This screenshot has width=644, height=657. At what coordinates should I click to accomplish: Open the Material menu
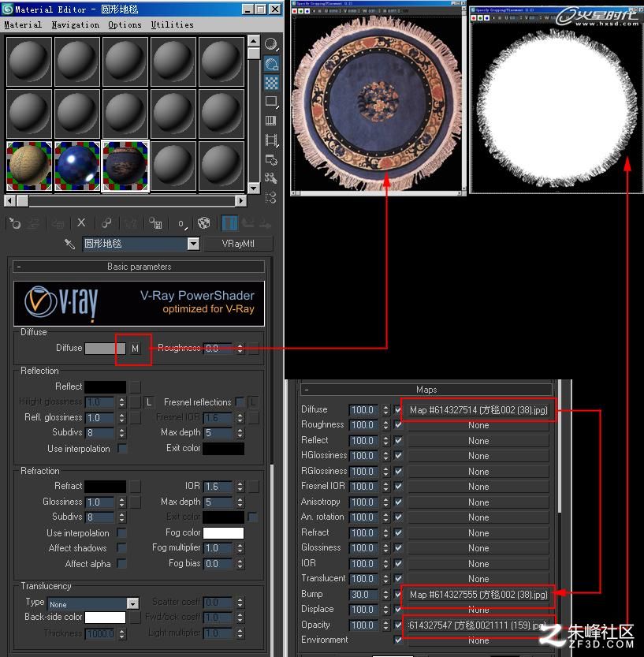pos(23,24)
